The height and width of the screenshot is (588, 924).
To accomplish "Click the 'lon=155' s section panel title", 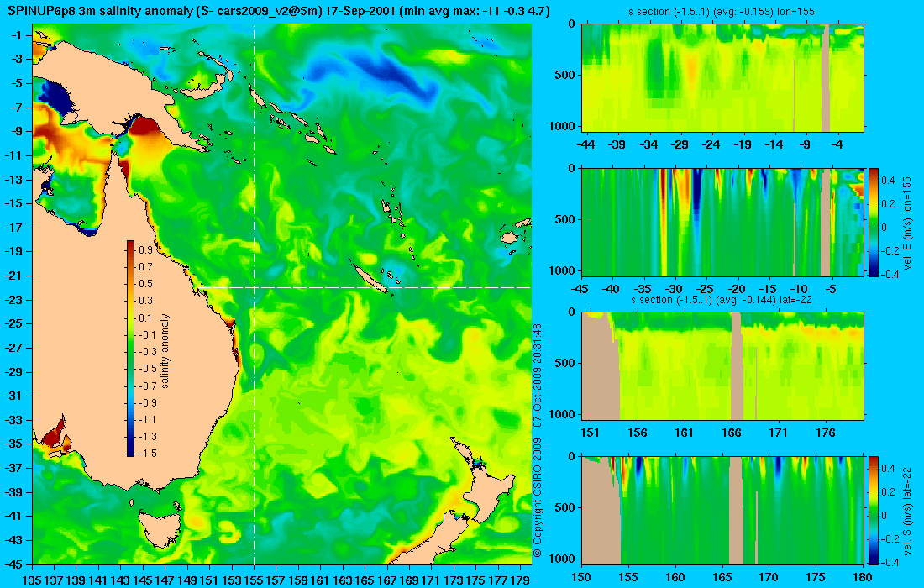I will tap(722, 12).
